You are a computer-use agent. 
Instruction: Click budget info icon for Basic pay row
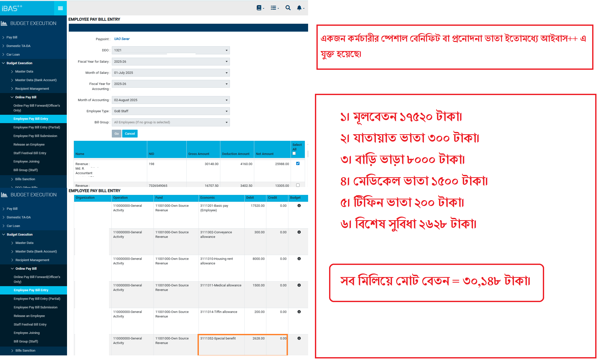pos(299,206)
